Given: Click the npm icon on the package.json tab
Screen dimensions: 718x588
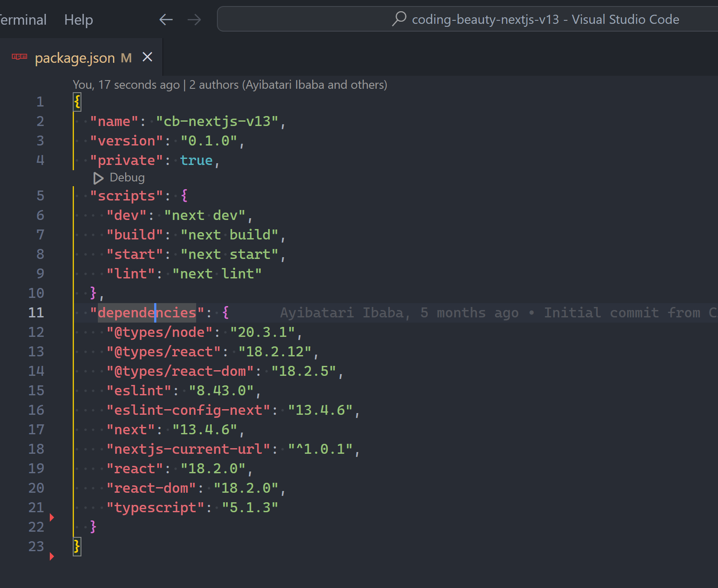Looking at the screenshot, I should click(x=19, y=57).
